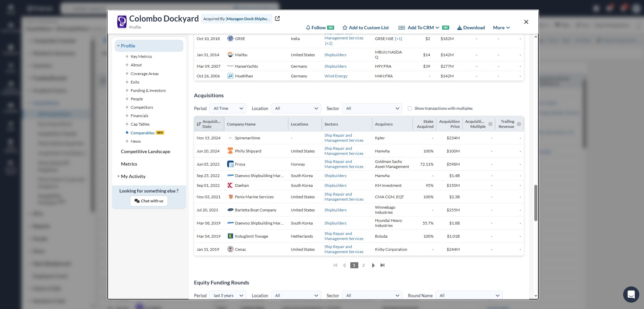
Task: Open Philly Shipyard company link
Action: click(248, 151)
